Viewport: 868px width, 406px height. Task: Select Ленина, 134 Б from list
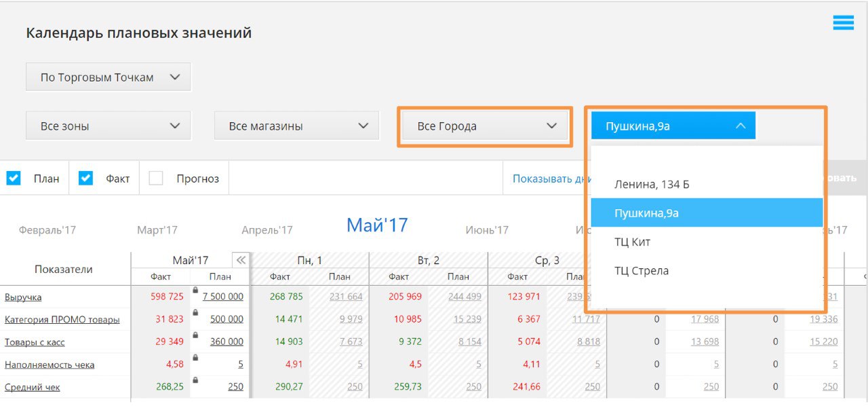[652, 185]
